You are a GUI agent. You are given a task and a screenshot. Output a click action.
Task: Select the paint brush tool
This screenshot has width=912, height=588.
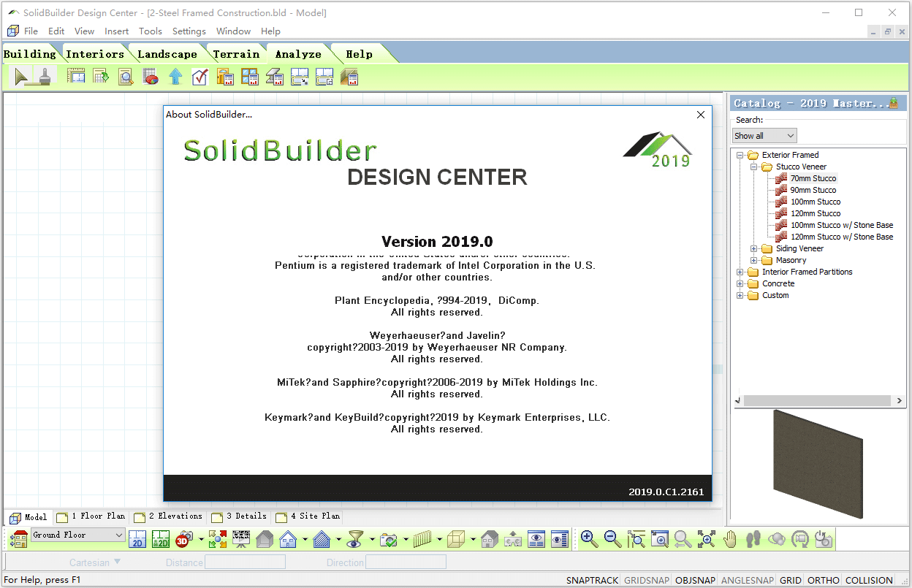pyautogui.click(x=43, y=76)
